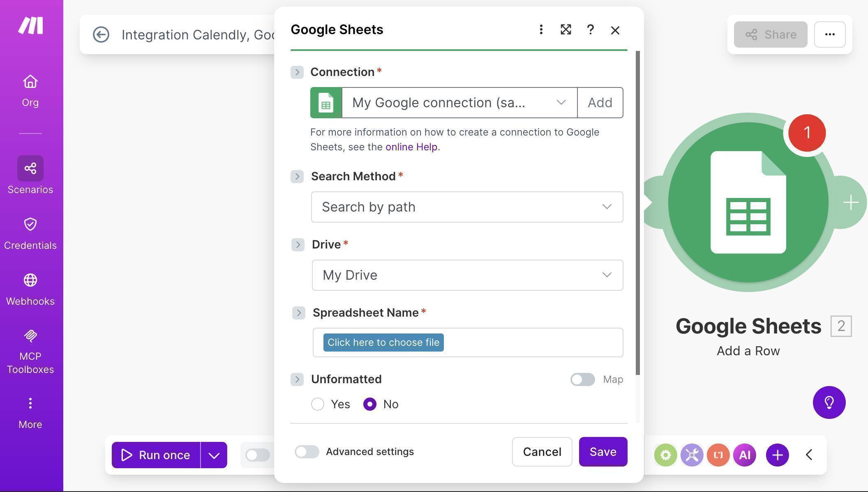
Task: Select Yes for the Unformatted option
Action: 317,404
